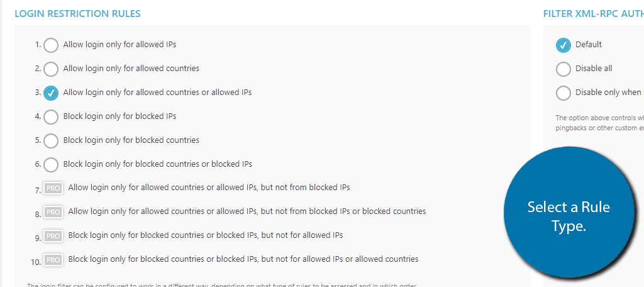Click the "Default" XML-RPC checked radio
644x287 pixels.
tap(563, 45)
